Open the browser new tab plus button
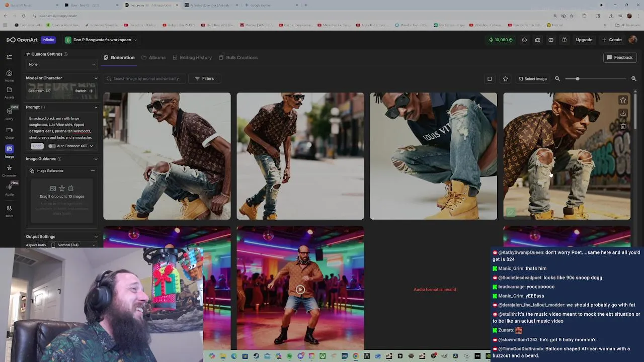The width and height of the screenshot is (644, 362). [x=306, y=5]
